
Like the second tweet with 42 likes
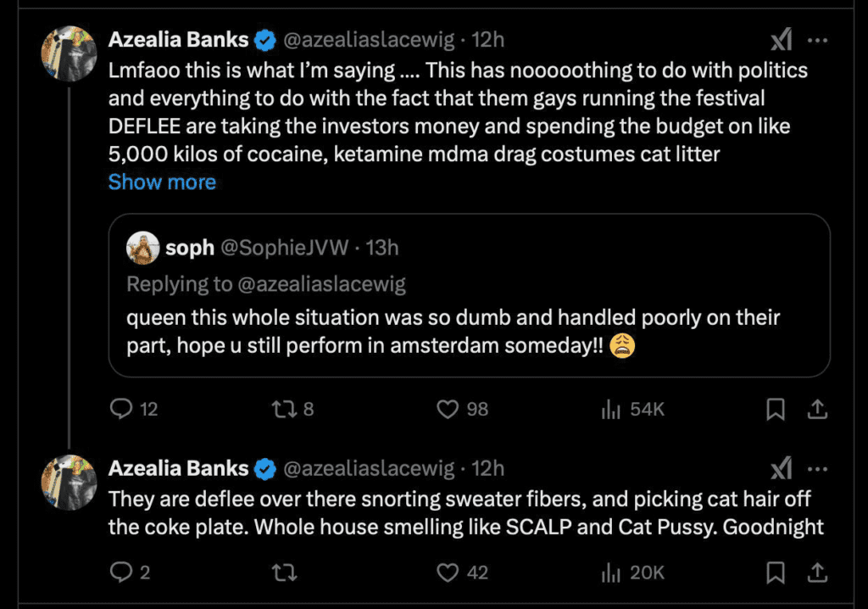[x=462, y=573]
